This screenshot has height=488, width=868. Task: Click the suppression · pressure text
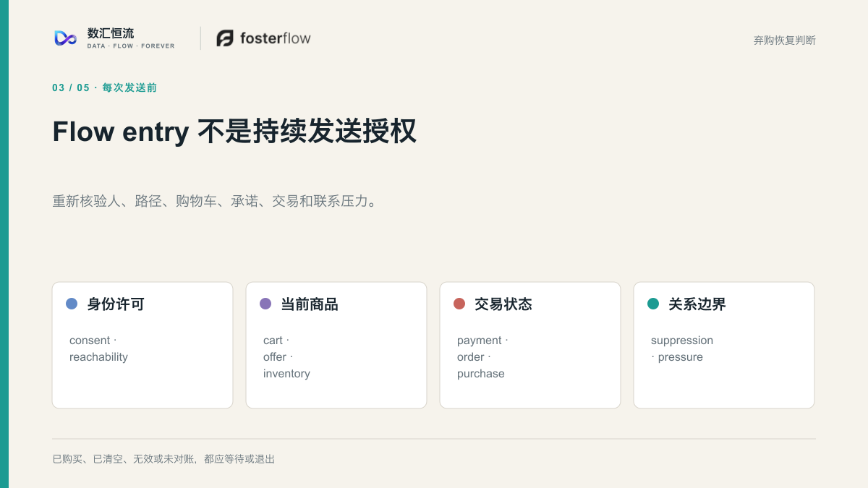(682, 348)
